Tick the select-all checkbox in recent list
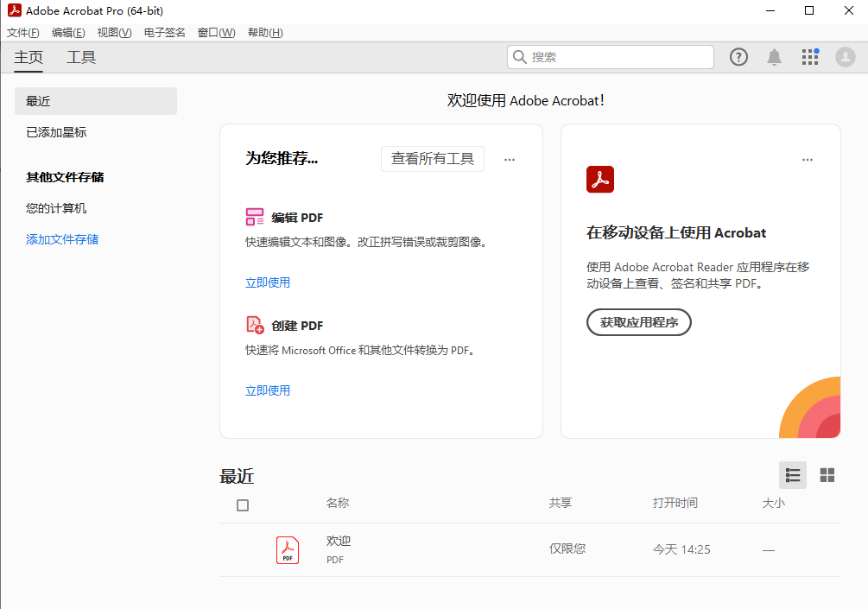 (x=243, y=505)
